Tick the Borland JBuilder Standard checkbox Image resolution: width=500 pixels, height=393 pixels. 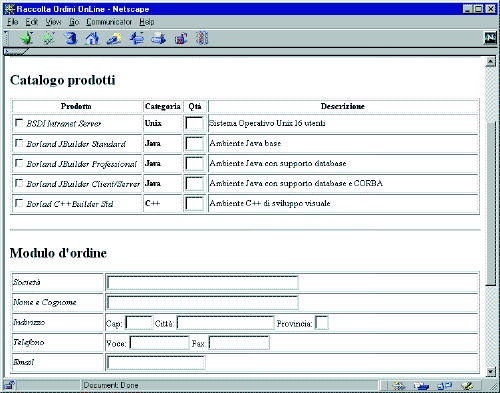[19, 143]
